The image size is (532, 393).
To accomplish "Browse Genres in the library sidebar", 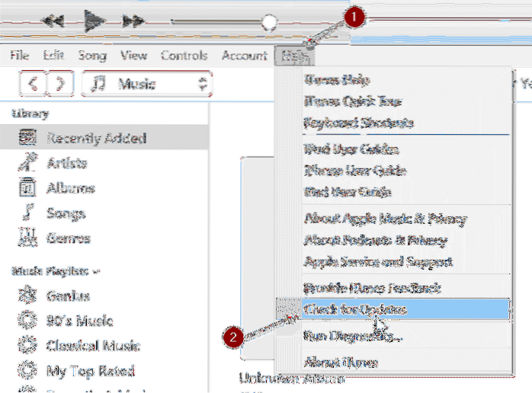I will pyautogui.click(x=68, y=238).
